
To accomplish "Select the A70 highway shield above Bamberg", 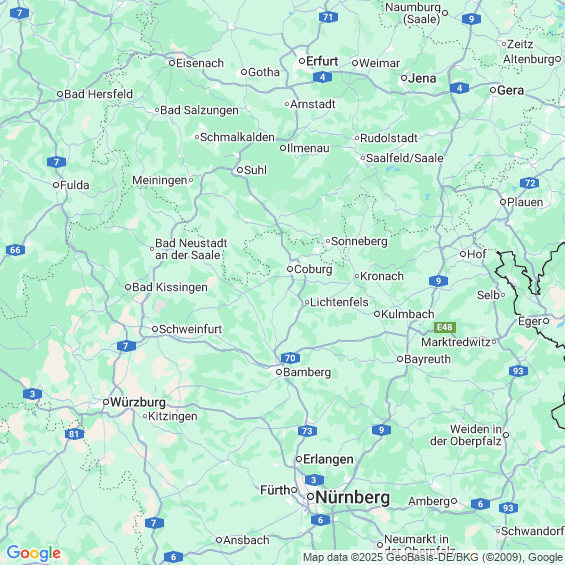I will pos(290,358).
